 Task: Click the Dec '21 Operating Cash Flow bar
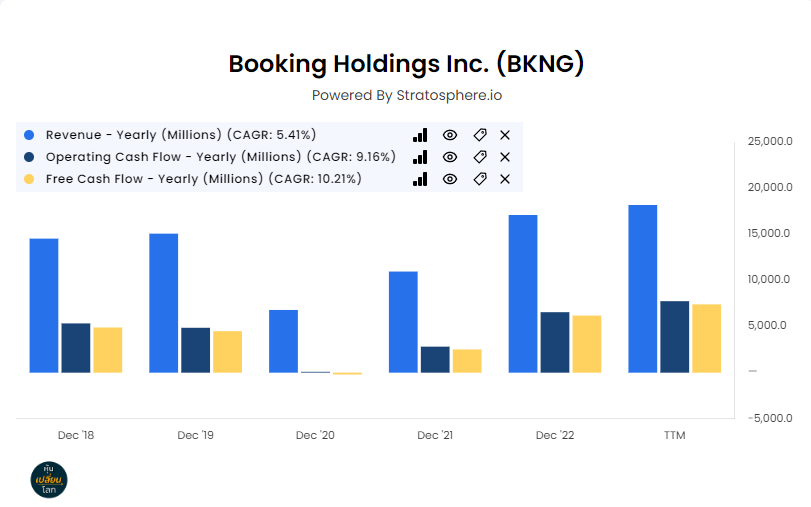tap(435, 360)
